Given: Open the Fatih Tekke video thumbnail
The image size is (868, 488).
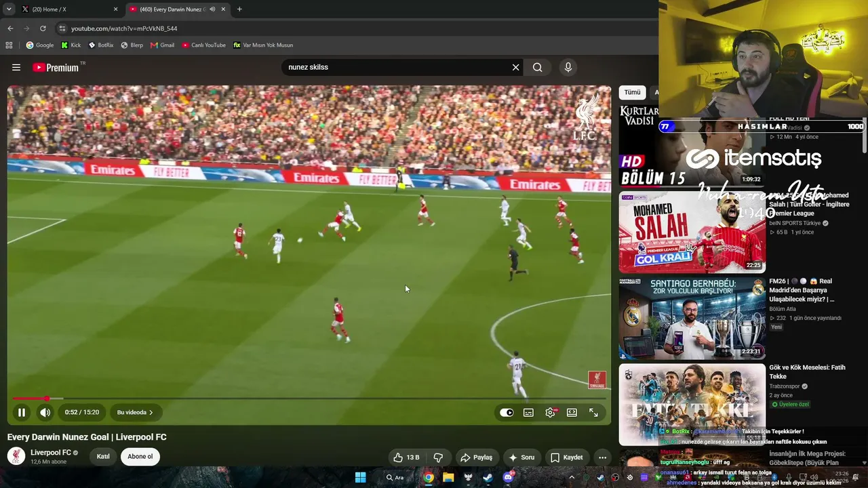Looking at the screenshot, I should [692, 404].
